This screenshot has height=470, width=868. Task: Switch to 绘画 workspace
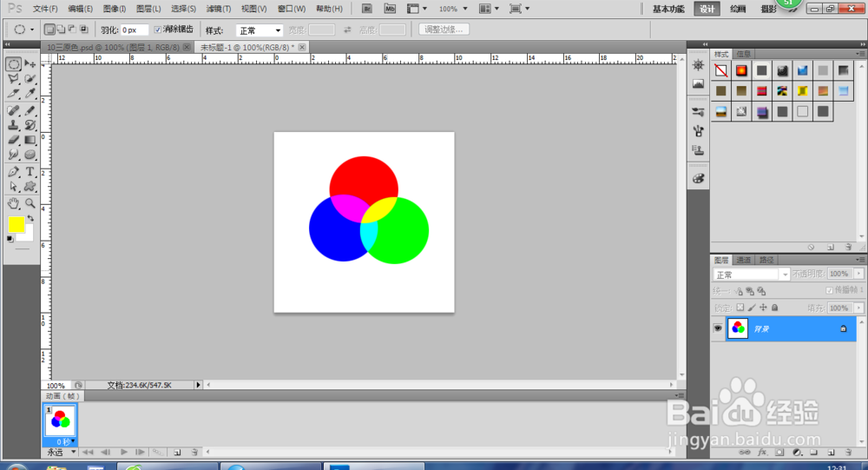point(737,9)
